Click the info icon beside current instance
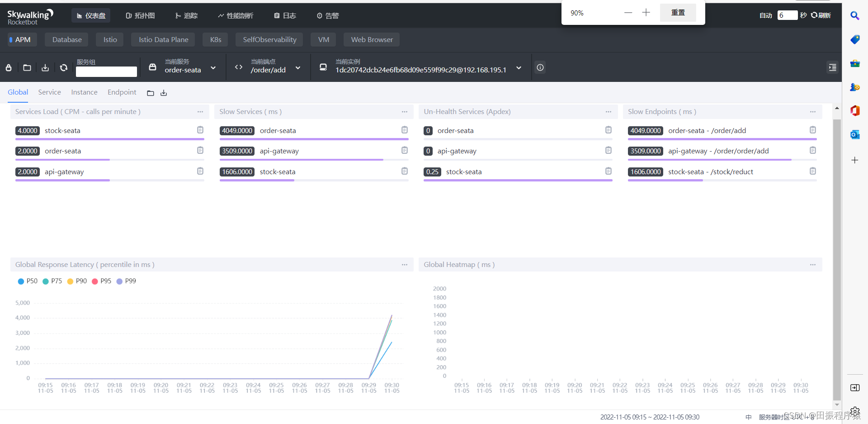Viewport: 868px width, 424px height. click(540, 67)
